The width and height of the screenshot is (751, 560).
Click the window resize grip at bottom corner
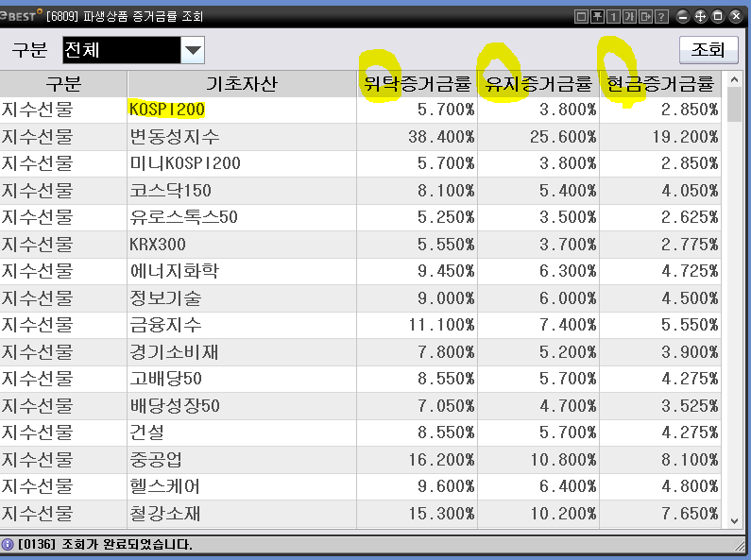click(742, 545)
